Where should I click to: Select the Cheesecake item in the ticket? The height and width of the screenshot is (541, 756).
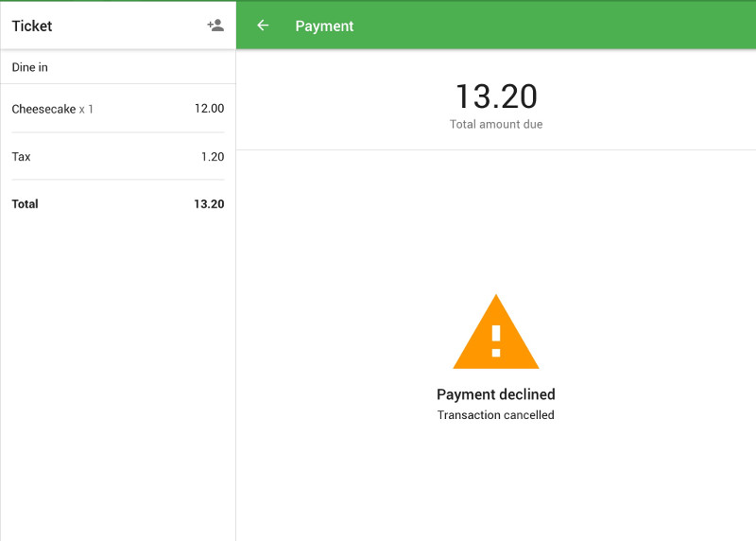[43, 109]
